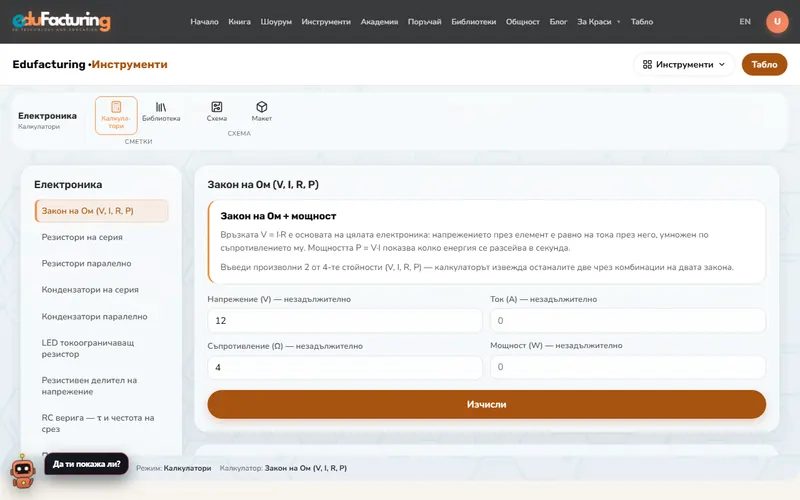Expand the Инструменти dropdown chevron
Viewport: 800px width, 500px height.
tap(722, 64)
